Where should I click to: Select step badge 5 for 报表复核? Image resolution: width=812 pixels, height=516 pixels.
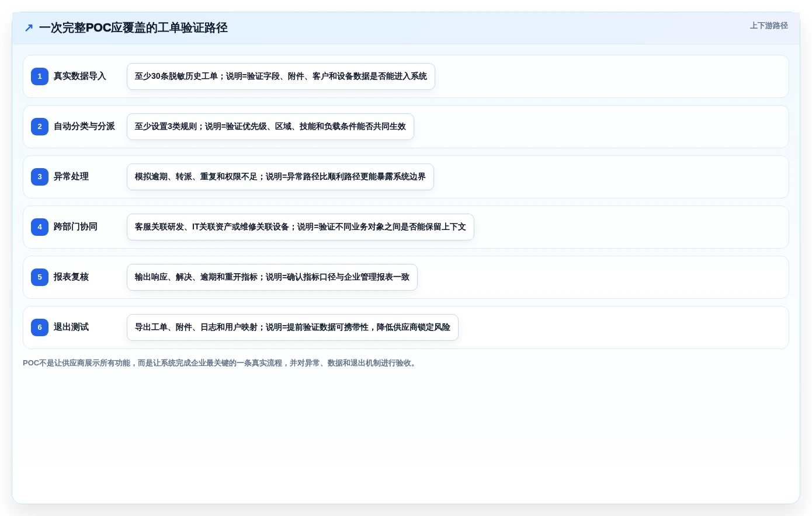(x=40, y=277)
